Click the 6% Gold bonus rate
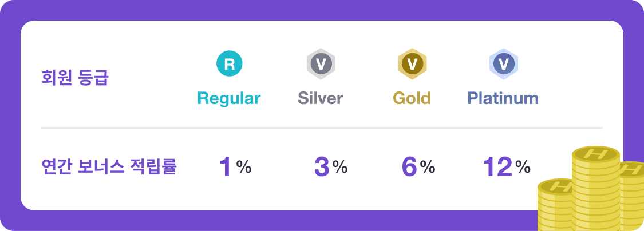This screenshot has width=644, height=231. [418, 167]
